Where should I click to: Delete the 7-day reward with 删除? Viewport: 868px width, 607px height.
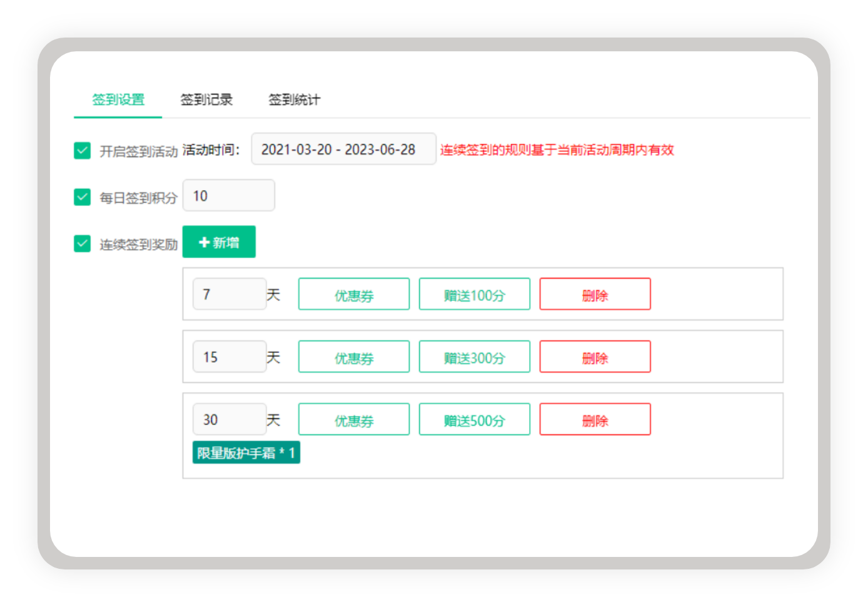coord(594,294)
